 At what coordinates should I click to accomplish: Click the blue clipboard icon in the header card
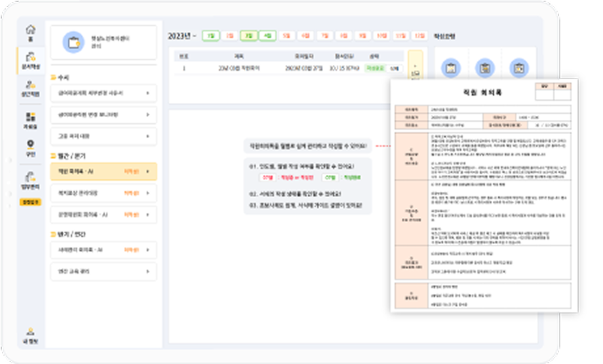pos(73,42)
